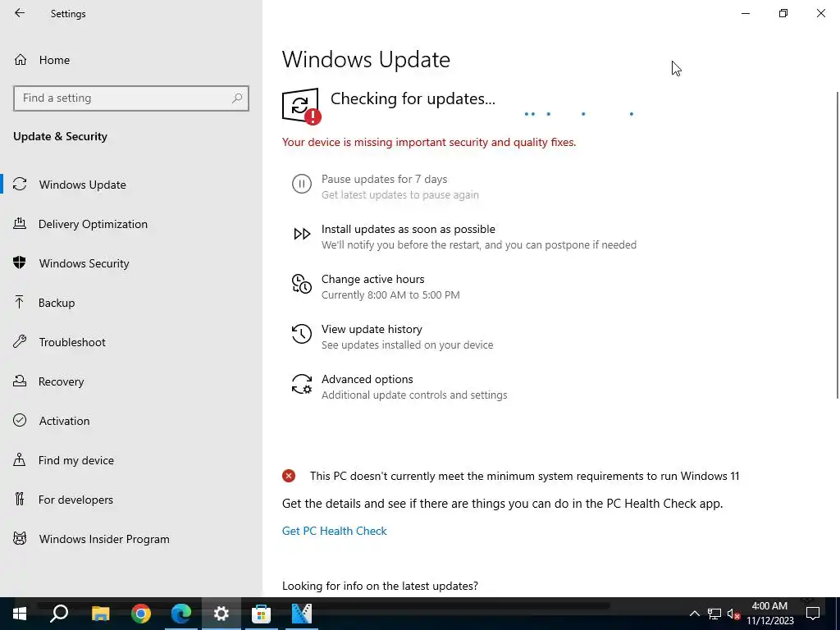Click 'Looking for info on the latest updates?' text
The image size is (840, 630).
(380, 586)
